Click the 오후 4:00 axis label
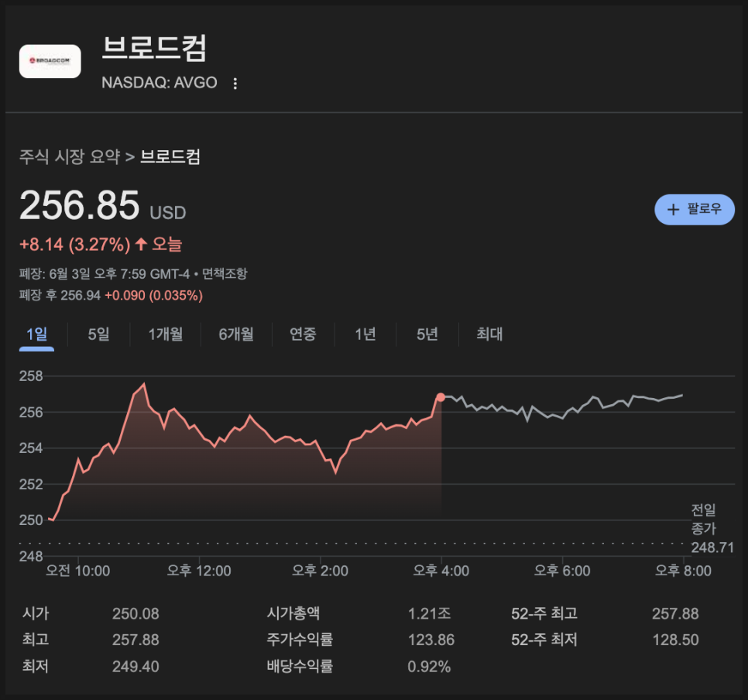The height and width of the screenshot is (700, 748). [441, 571]
